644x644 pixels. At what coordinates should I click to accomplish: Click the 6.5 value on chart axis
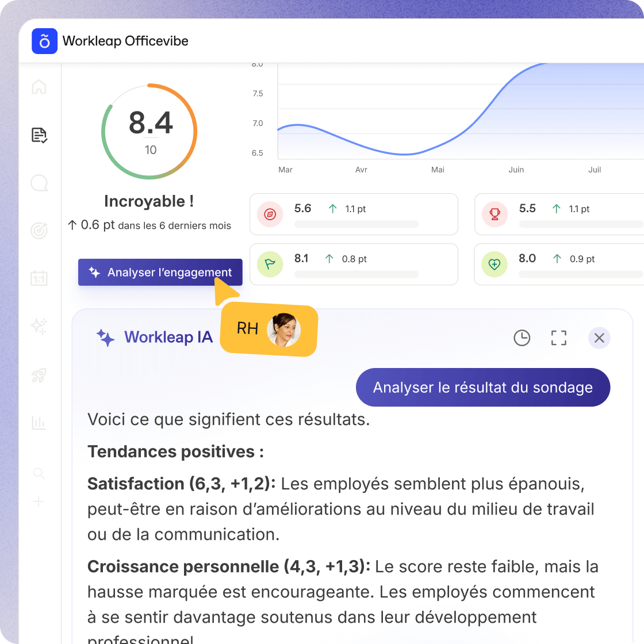(258, 153)
